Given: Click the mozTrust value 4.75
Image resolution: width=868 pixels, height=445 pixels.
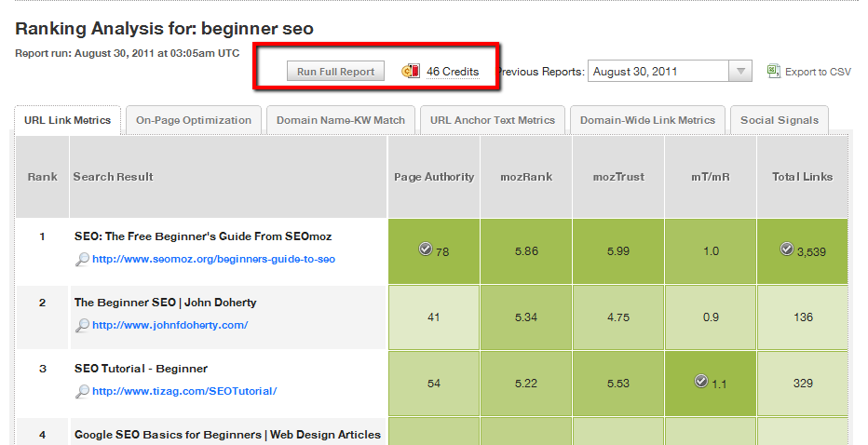Looking at the screenshot, I should point(618,317).
